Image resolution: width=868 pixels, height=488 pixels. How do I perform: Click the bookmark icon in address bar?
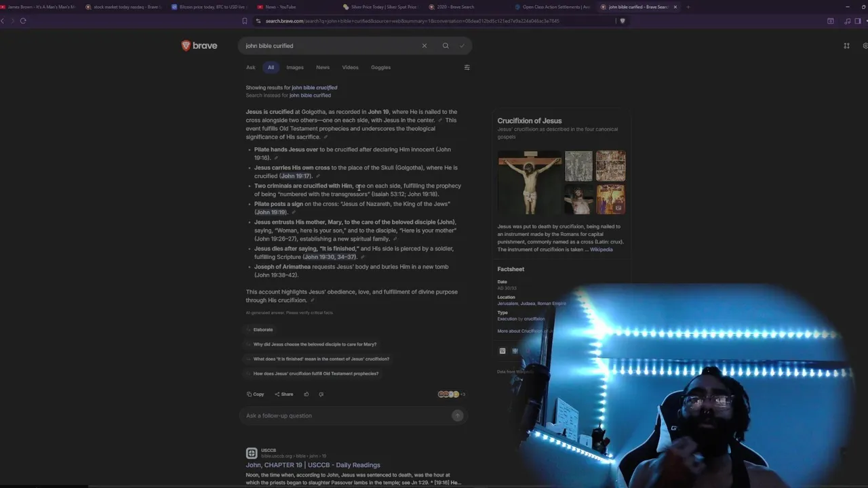coord(245,20)
